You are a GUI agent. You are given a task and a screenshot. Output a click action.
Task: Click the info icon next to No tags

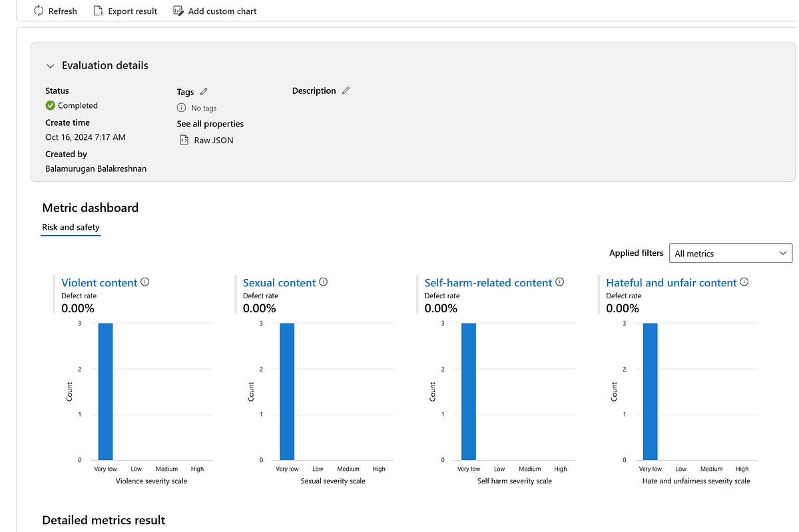click(x=181, y=107)
